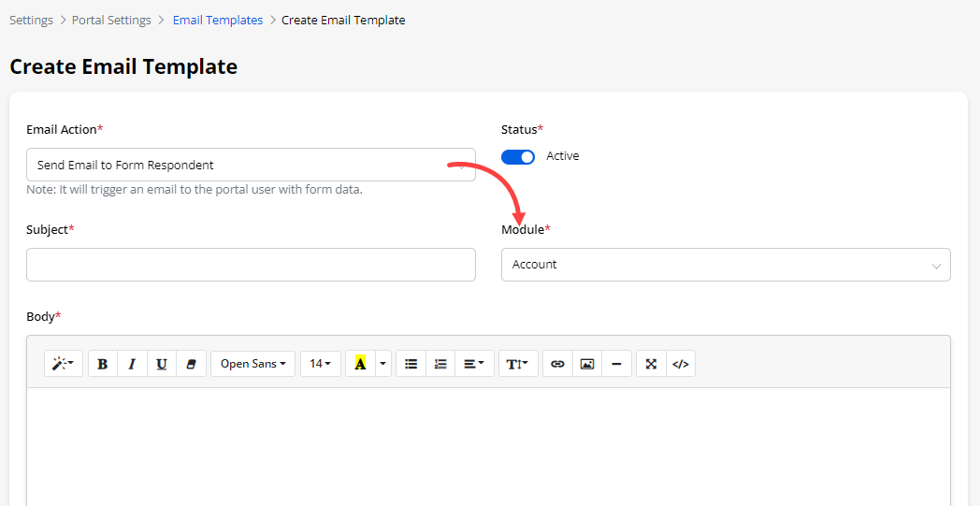Expand the Module dropdown showing Account
This screenshot has width=980, height=506.
[726, 265]
